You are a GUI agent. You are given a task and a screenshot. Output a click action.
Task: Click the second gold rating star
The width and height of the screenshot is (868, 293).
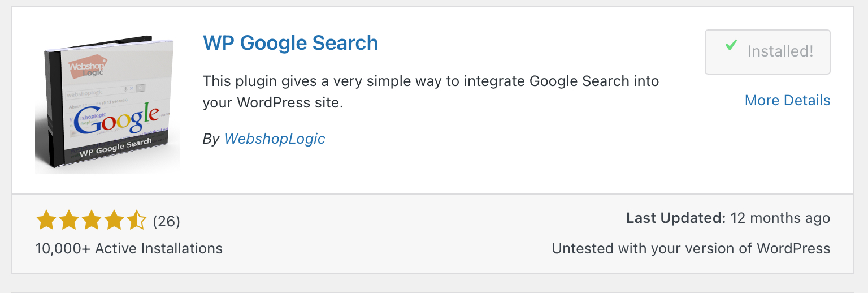pos(68,221)
